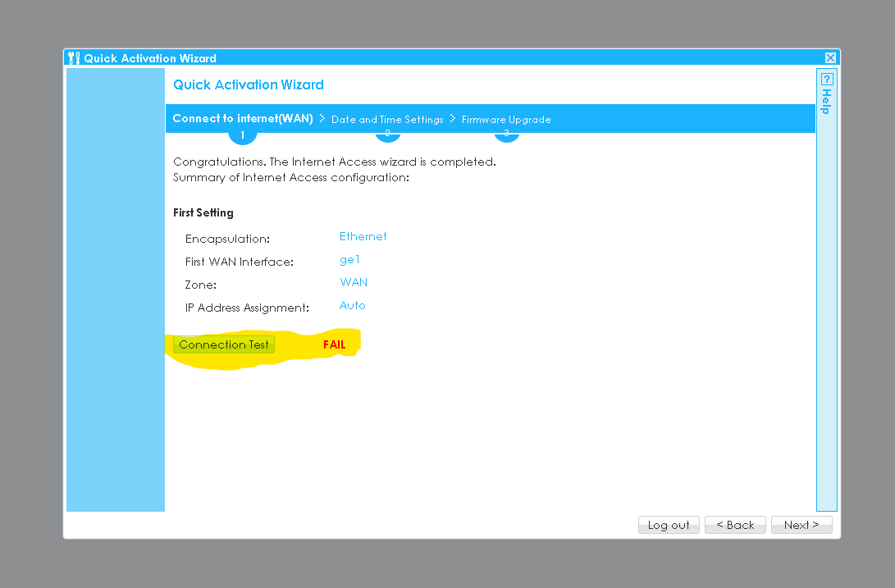The width and height of the screenshot is (895, 588).
Task: Click the question mark Help icon
Action: (x=827, y=79)
